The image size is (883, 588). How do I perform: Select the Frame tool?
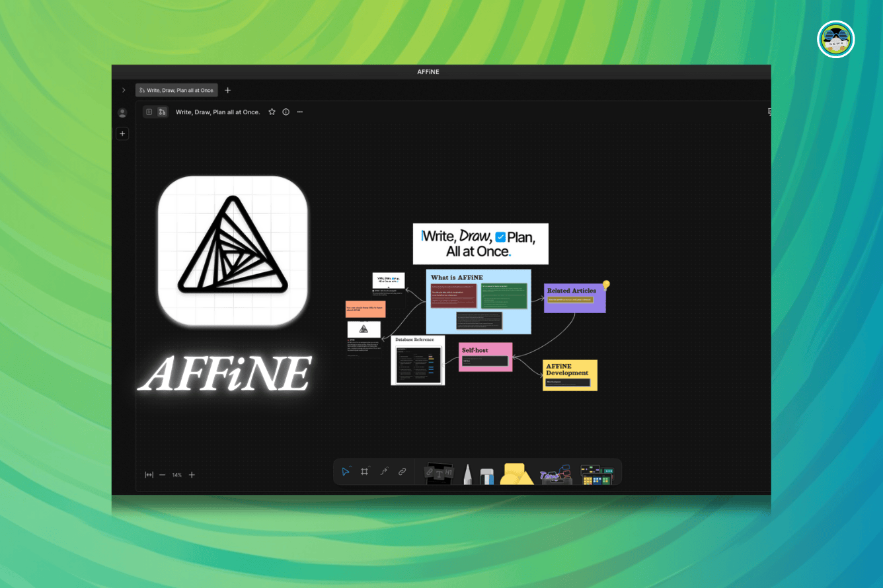pos(364,470)
